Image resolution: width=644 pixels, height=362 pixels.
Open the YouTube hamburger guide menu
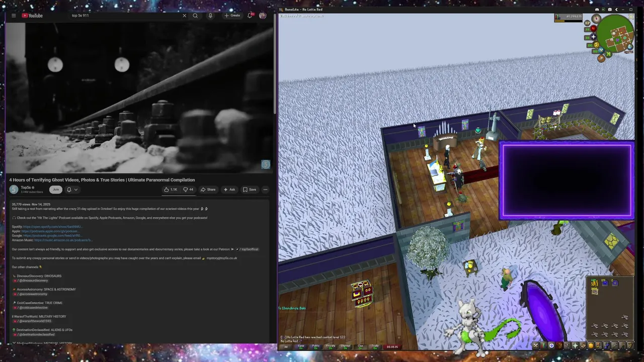(x=14, y=16)
